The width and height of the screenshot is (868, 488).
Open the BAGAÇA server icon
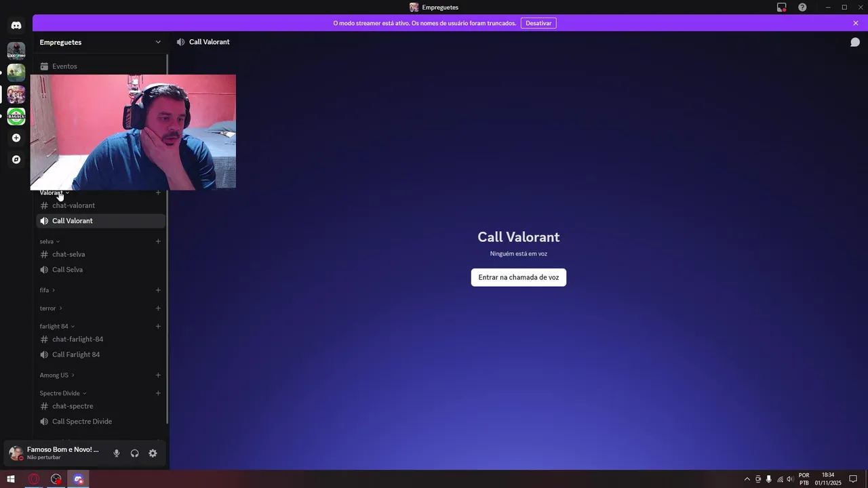click(x=16, y=117)
